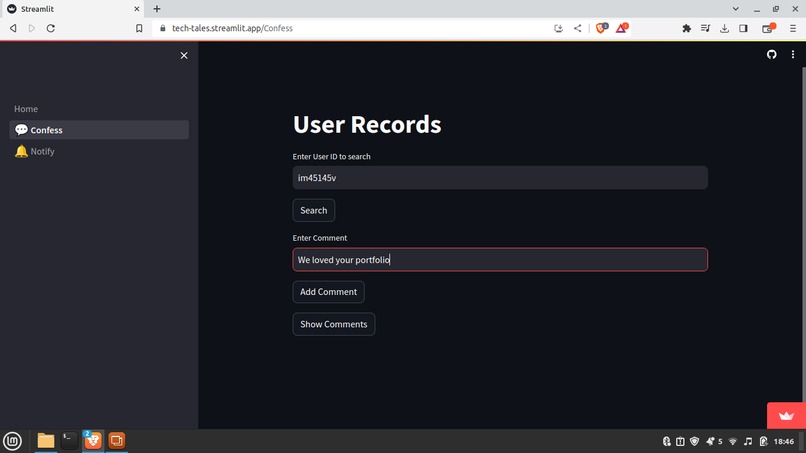
Task: Open a new browser tab
Action: (x=157, y=9)
